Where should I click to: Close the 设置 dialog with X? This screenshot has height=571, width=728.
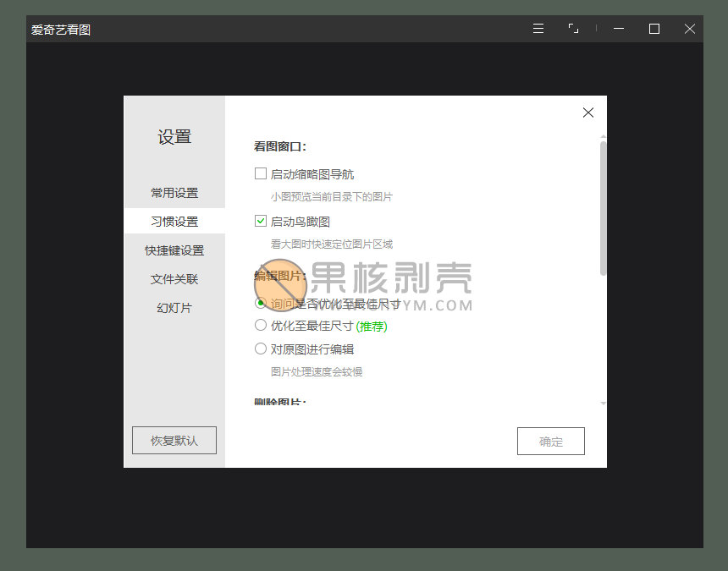pos(588,113)
